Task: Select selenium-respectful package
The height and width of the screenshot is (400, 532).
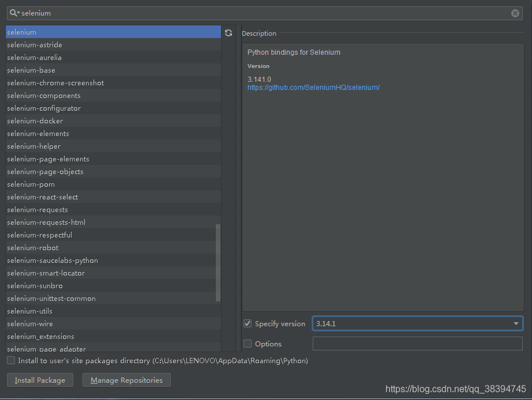Action: 113,235
